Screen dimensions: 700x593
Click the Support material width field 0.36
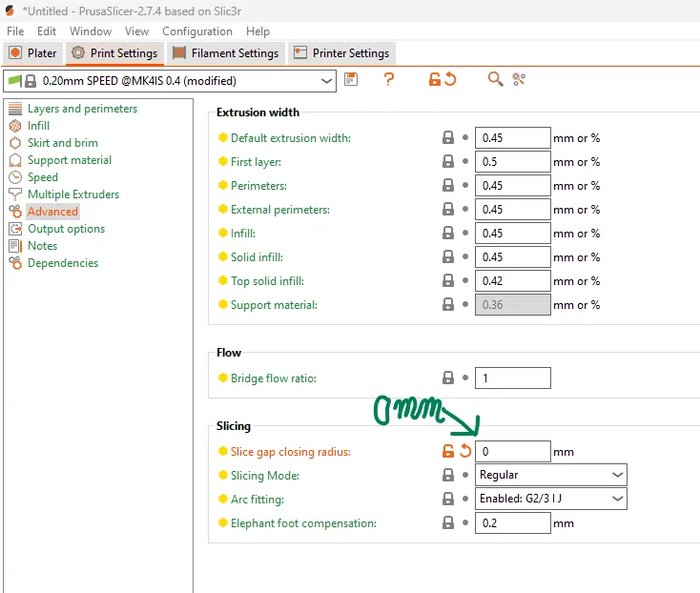[512, 305]
